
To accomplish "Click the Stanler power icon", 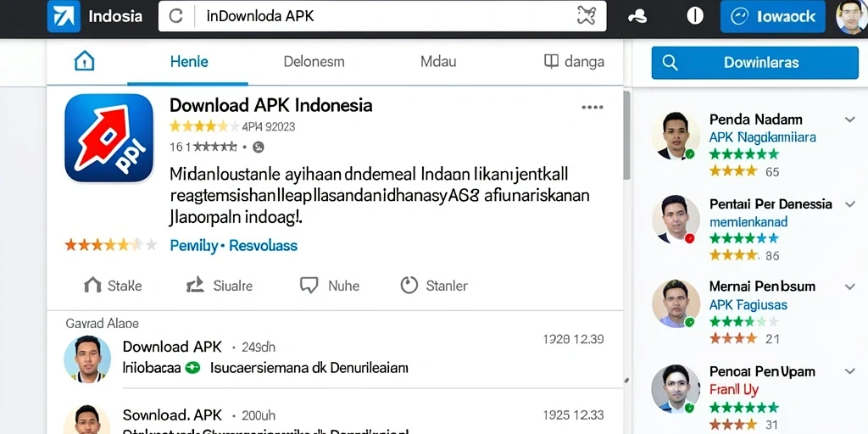I will (409, 285).
